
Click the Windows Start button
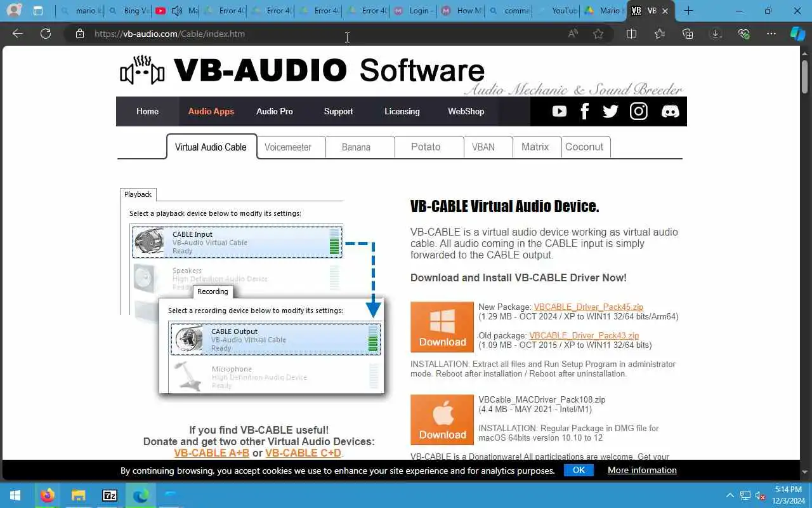15,495
